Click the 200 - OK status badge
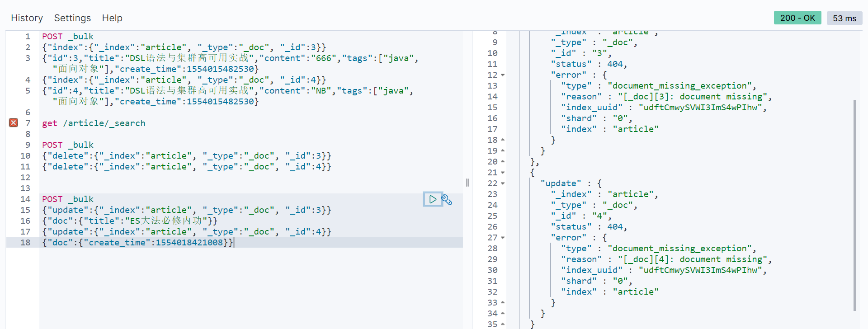 click(x=797, y=18)
